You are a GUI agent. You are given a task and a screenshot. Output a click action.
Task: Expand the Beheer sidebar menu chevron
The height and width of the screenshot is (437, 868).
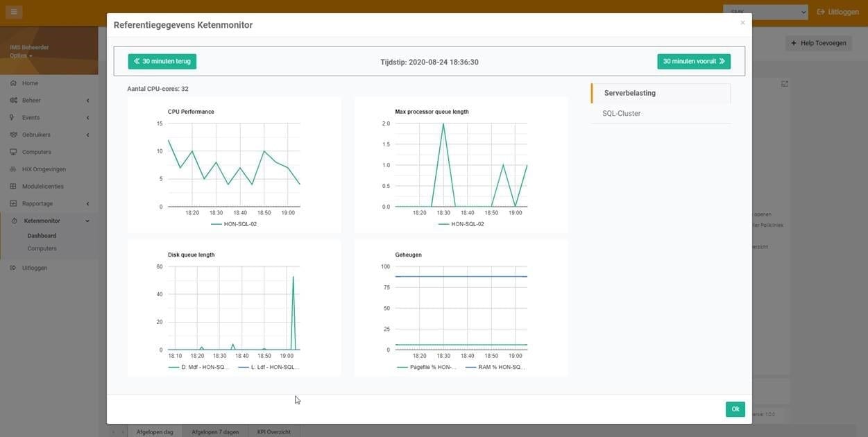87,101
